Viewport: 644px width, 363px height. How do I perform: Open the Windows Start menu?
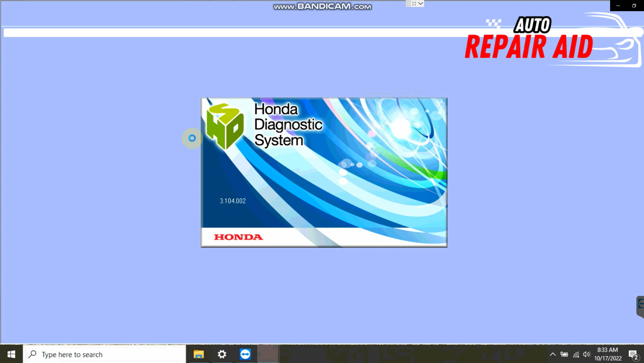[x=11, y=354]
